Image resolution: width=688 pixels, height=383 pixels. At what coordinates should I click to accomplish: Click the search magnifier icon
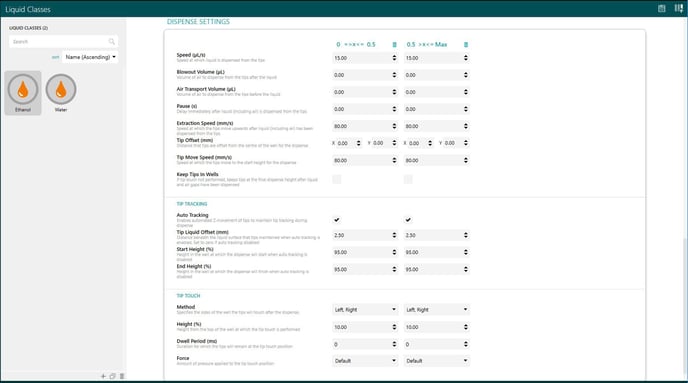pos(111,42)
